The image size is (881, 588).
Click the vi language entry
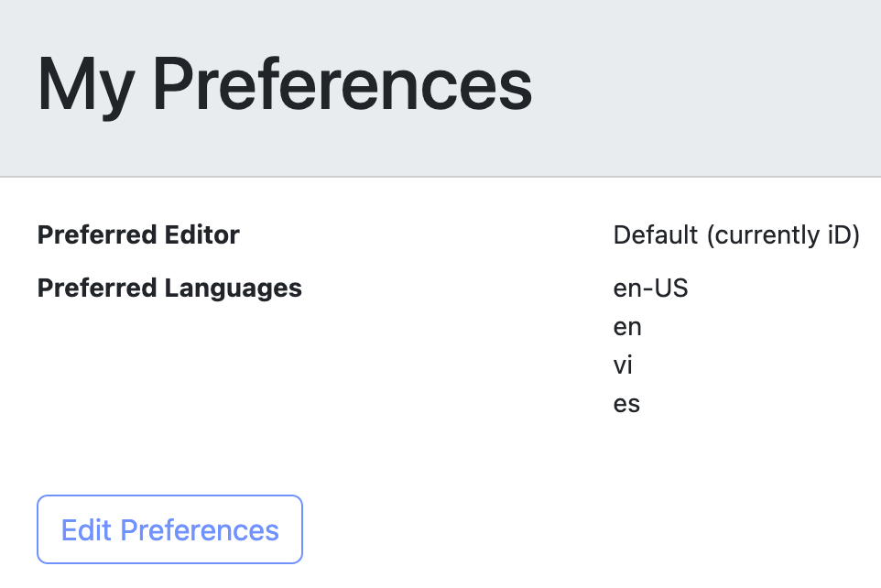click(623, 365)
